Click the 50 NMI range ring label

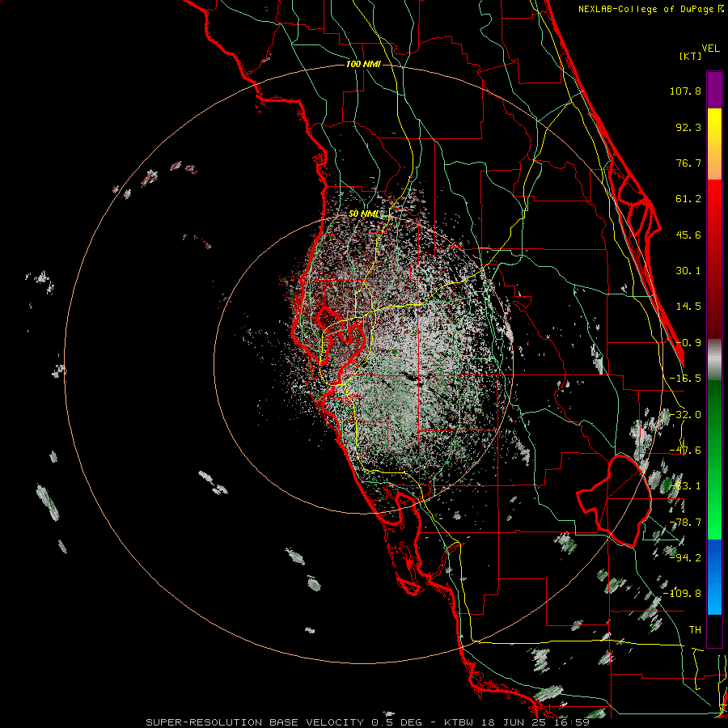(x=363, y=214)
